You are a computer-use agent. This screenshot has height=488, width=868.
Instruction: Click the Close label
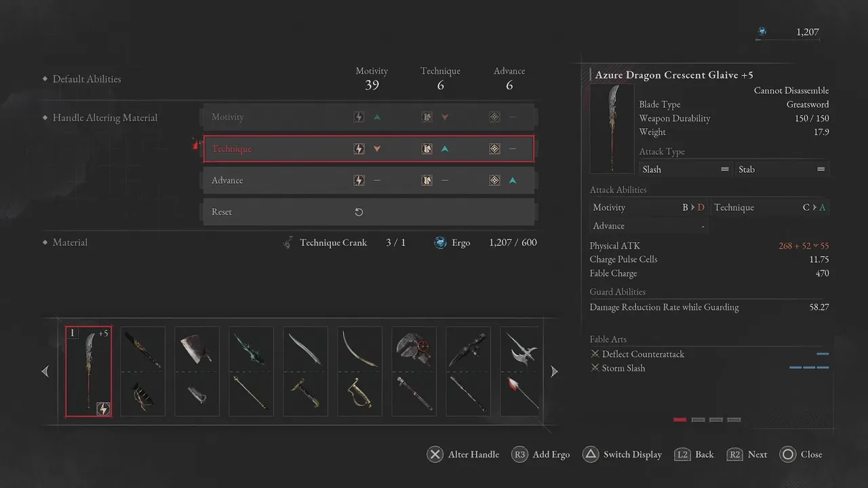tap(811, 455)
